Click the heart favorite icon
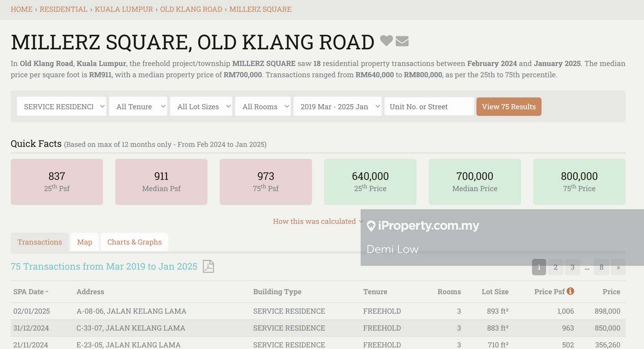The width and height of the screenshot is (644, 349). 386,41
